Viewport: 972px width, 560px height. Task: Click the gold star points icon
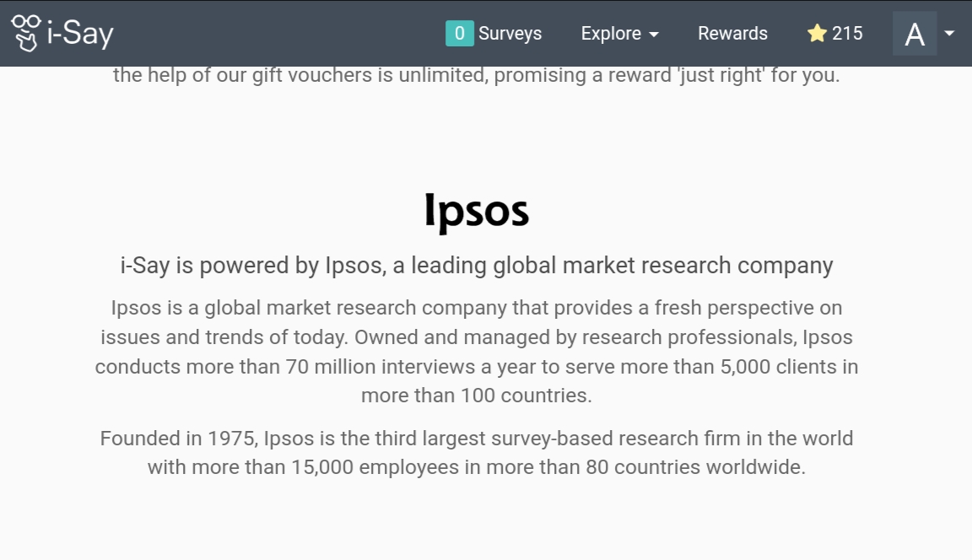click(x=817, y=34)
